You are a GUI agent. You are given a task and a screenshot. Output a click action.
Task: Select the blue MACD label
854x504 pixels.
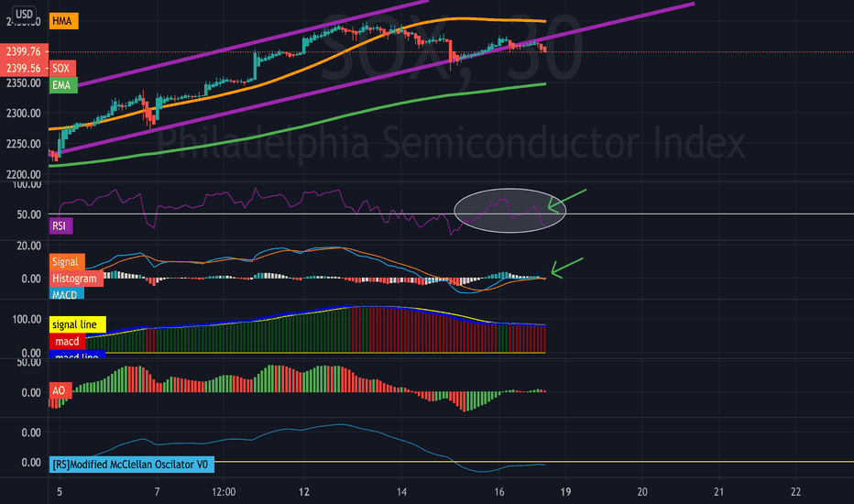(x=67, y=294)
